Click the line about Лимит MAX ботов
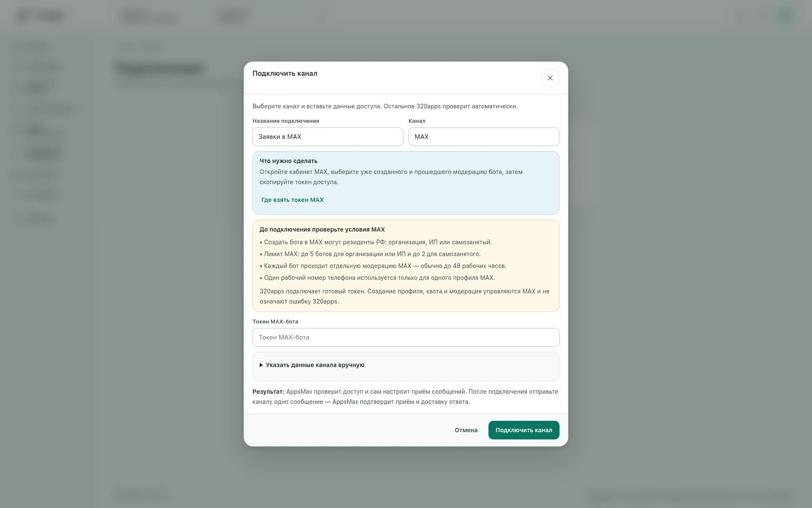Image resolution: width=812 pixels, height=508 pixels. coord(370,254)
